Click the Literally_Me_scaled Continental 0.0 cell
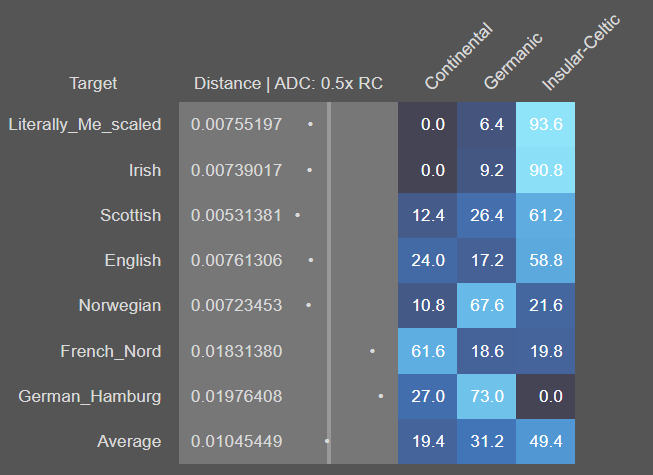This screenshot has width=653, height=475. (427, 124)
